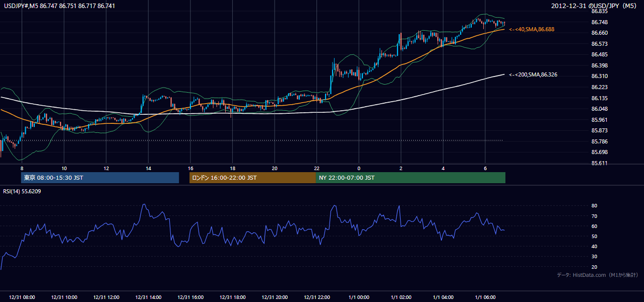Viewport: 644px width, 302px height.
Task: Click RSI axis level 20
Action: point(594,267)
